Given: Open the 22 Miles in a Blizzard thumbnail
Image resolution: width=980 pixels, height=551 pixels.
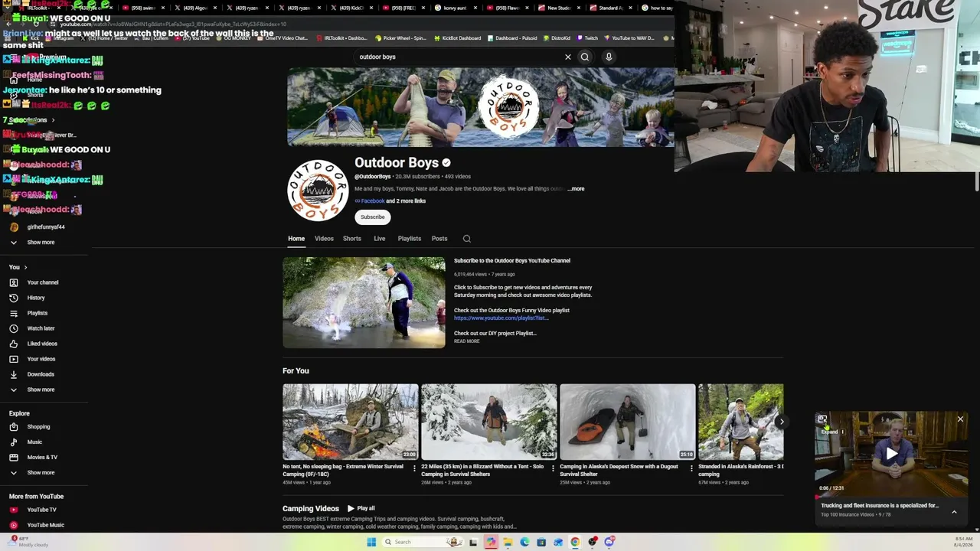Looking at the screenshot, I should coord(489,422).
